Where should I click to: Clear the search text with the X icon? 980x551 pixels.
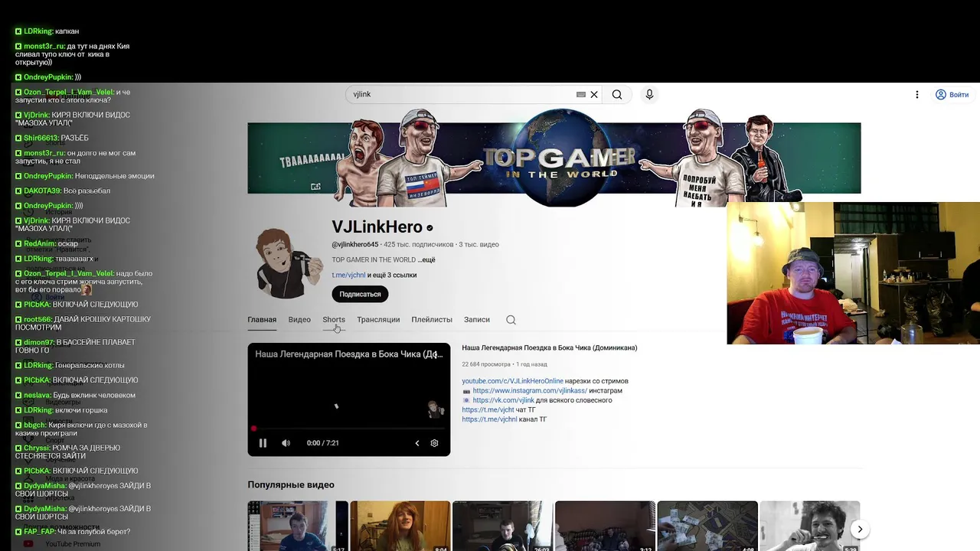(x=594, y=94)
